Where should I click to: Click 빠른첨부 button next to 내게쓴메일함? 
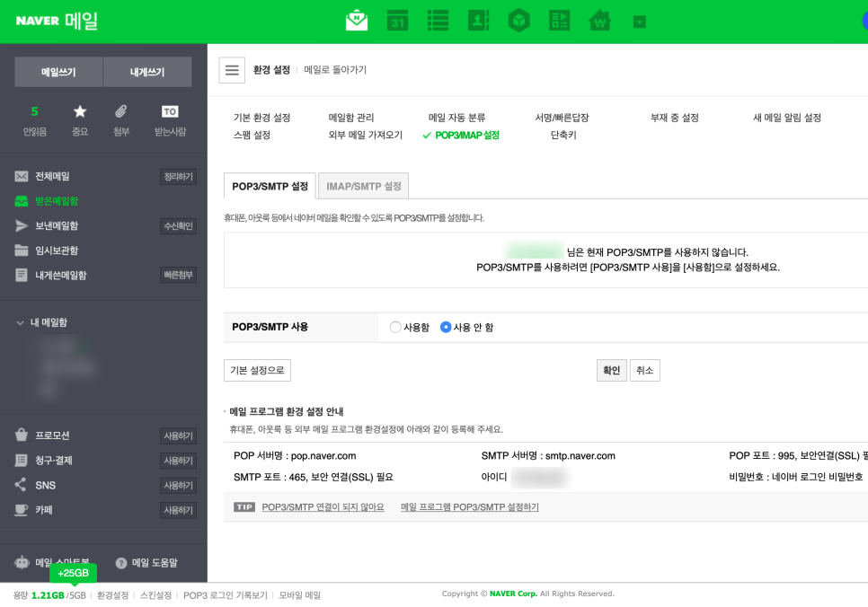(178, 275)
